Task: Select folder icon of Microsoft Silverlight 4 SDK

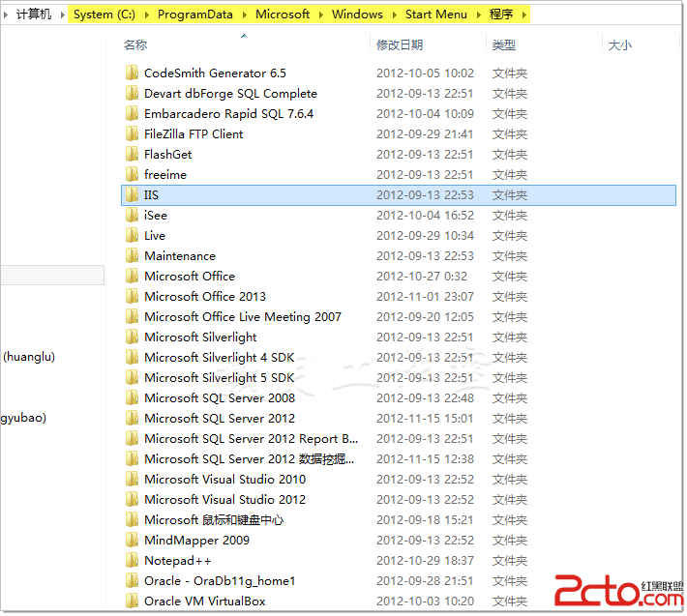Action: tap(132, 357)
